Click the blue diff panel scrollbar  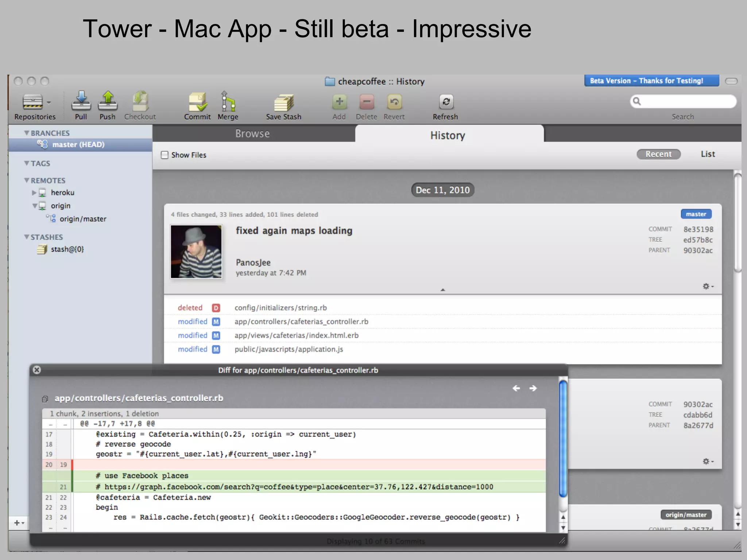pyautogui.click(x=563, y=437)
